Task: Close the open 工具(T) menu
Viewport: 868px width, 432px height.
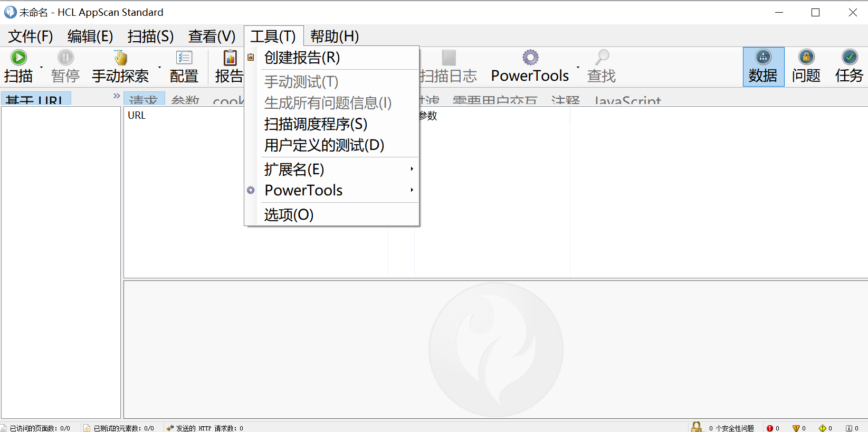Action: click(x=273, y=36)
